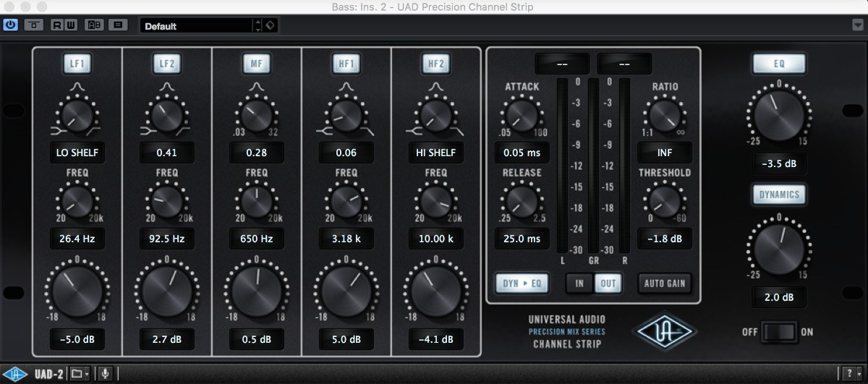Click the -5.0 dB gain field
The height and width of the screenshot is (384, 868).
pyautogui.click(x=77, y=338)
